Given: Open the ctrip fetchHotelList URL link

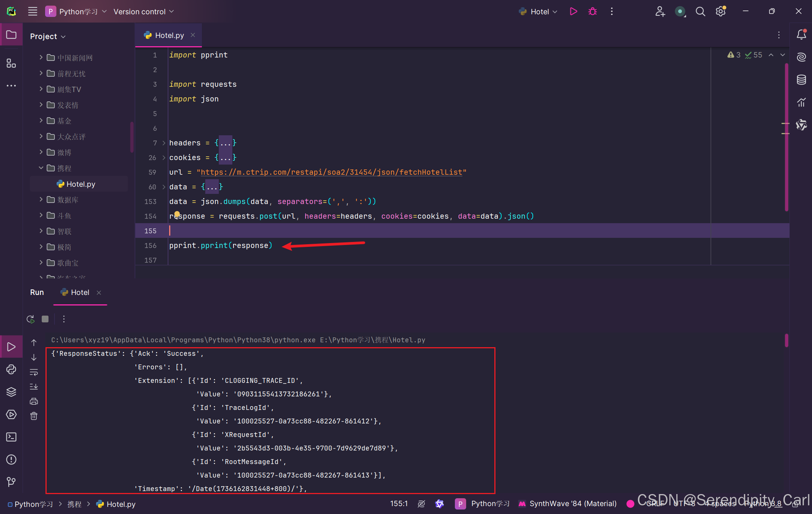Looking at the screenshot, I should click(x=331, y=172).
